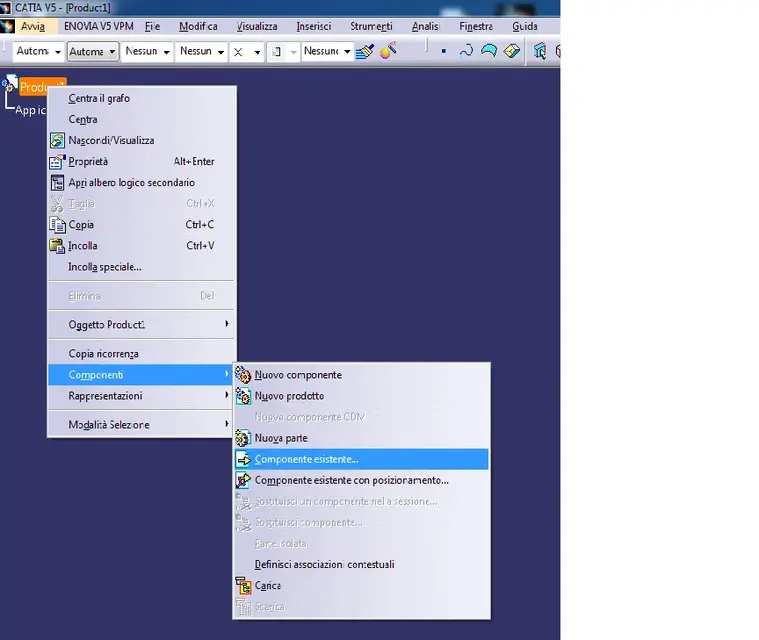Select the highlighted Componenti entry
Viewport: 759px width, 640px height.
pyautogui.click(x=141, y=375)
